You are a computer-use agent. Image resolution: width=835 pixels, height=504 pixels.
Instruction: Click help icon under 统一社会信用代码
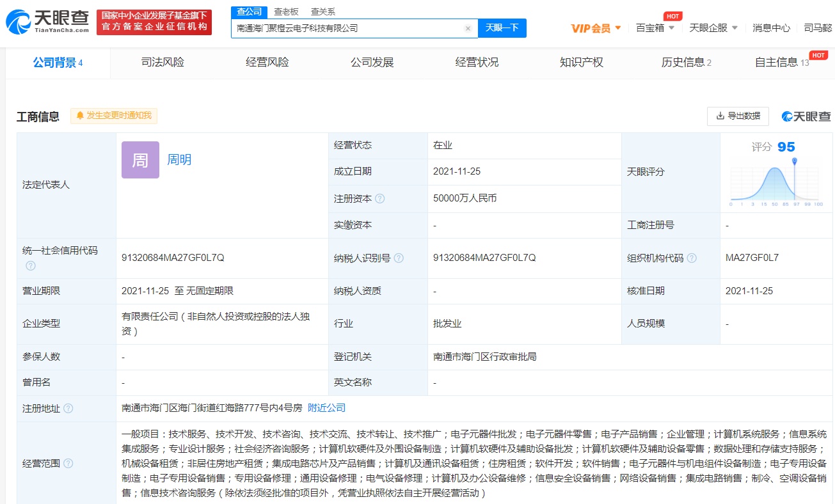click(31, 266)
